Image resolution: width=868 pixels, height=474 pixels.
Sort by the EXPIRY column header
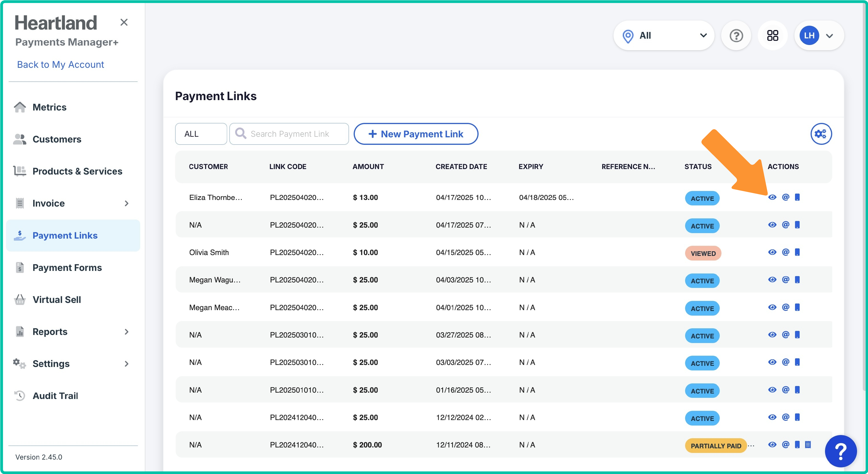(531, 166)
